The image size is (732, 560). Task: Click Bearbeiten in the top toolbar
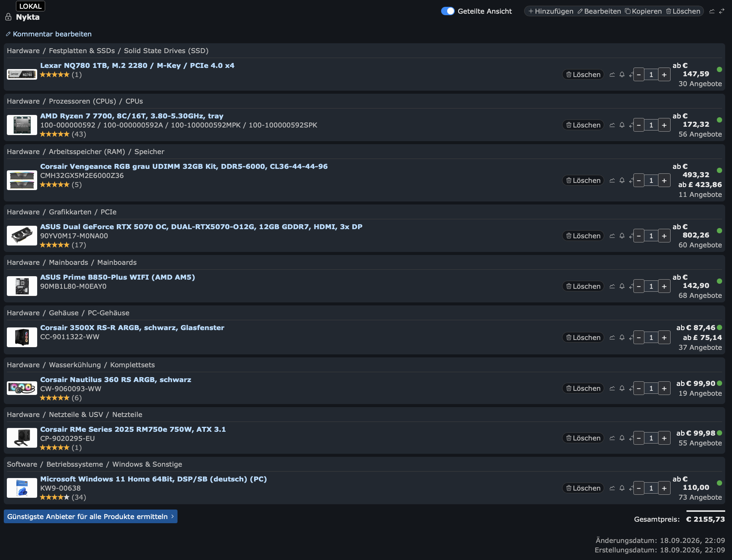(x=599, y=11)
